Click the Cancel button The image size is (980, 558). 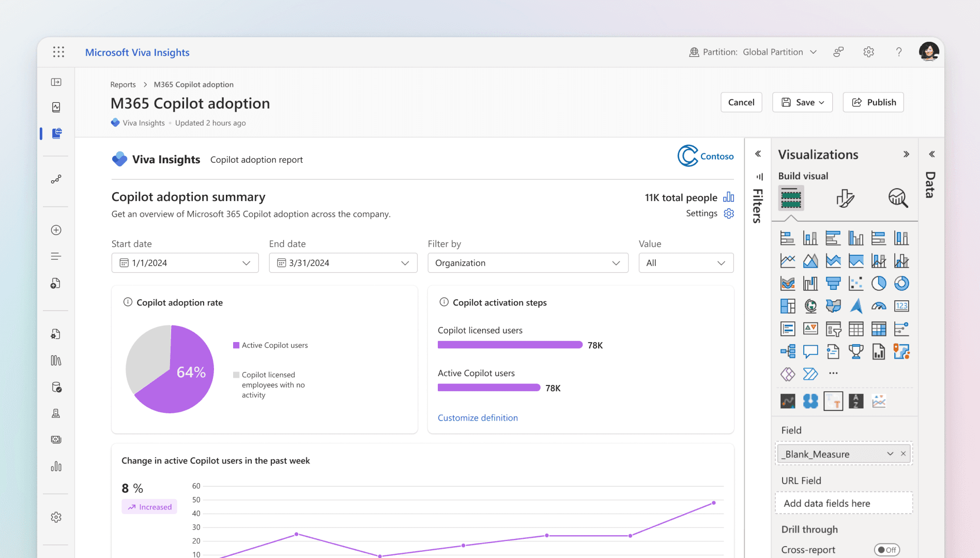(741, 102)
